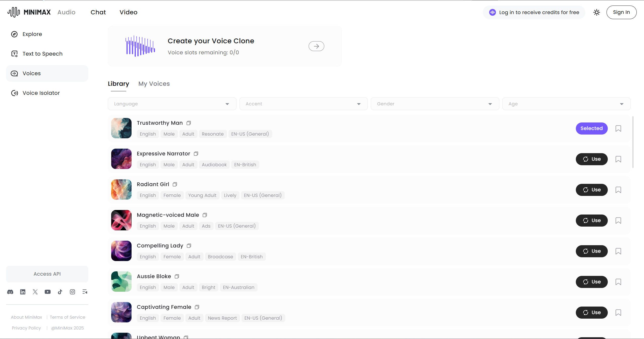
Task: Open the Chat top navigation item
Action: 98,12
